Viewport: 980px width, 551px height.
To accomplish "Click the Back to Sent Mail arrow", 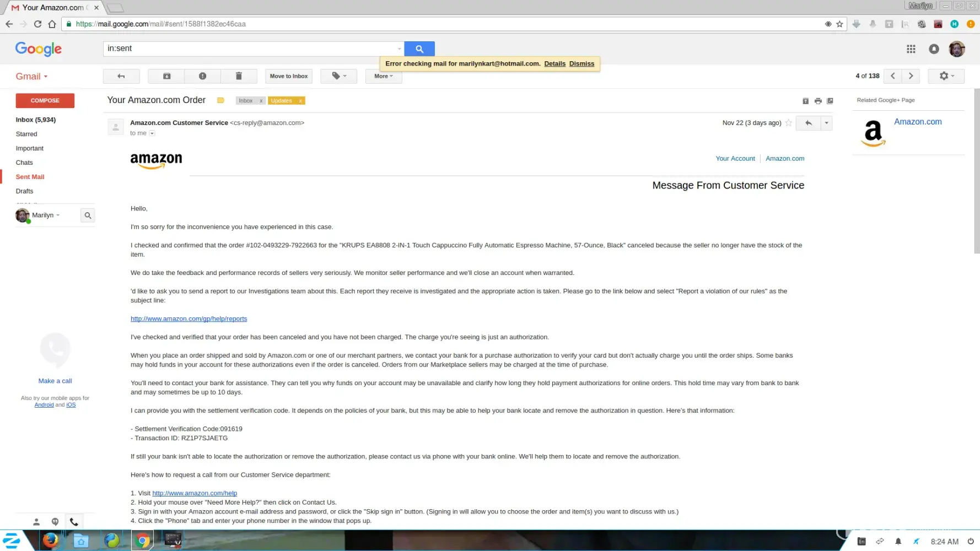I will pyautogui.click(x=121, y=76).
